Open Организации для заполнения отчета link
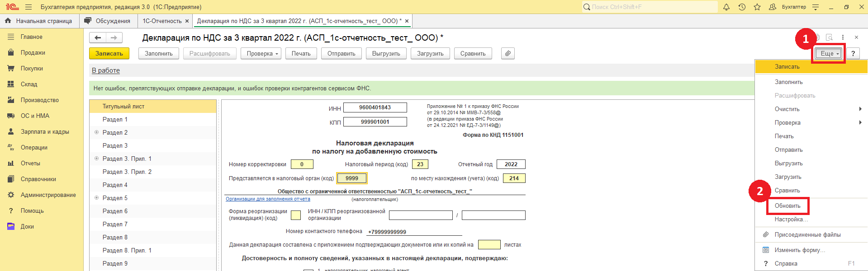 (268, 199)
